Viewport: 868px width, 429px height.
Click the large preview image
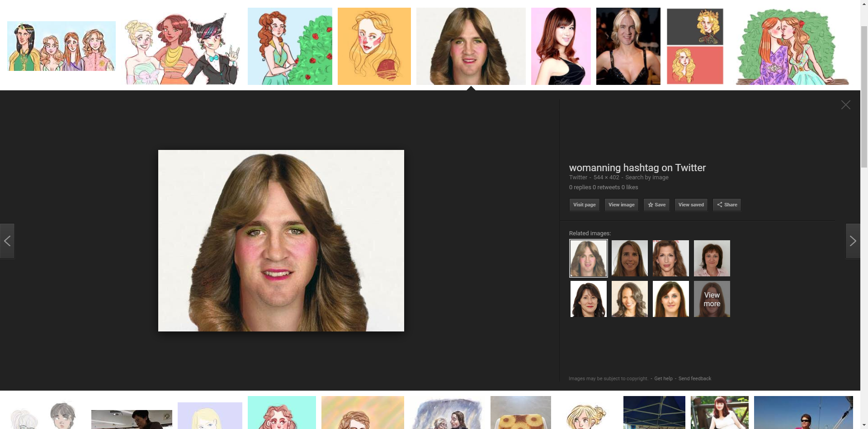click(281, 241)
